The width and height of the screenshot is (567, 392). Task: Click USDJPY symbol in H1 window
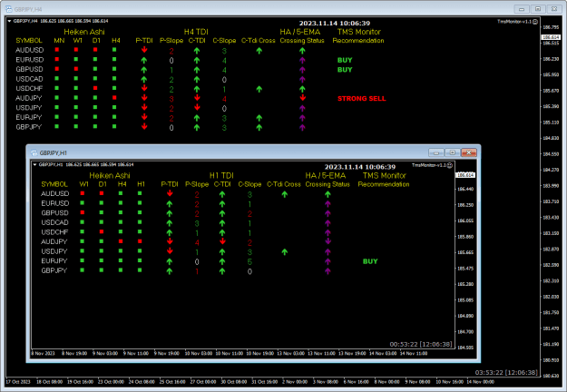coord(54,251)
